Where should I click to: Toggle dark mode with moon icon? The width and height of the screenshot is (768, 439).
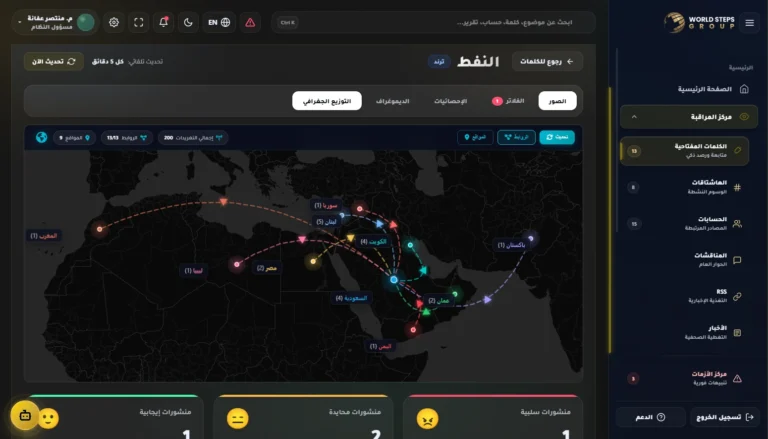pos(188,22)
